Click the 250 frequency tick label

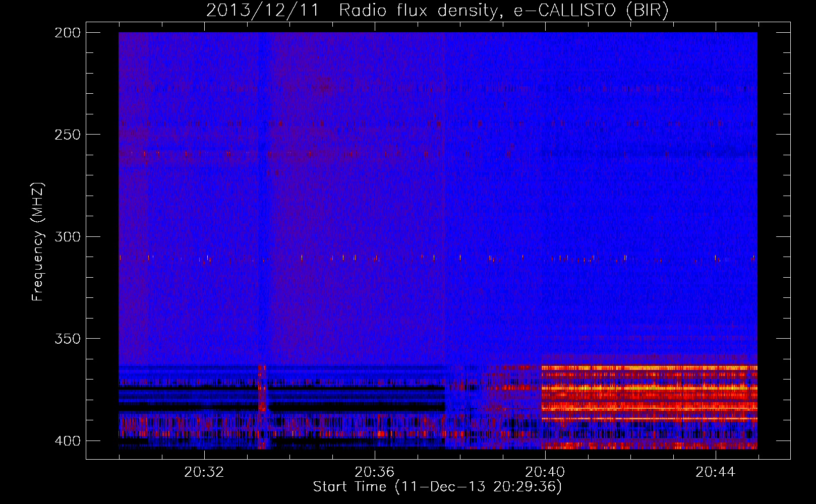tap(67, 135)
